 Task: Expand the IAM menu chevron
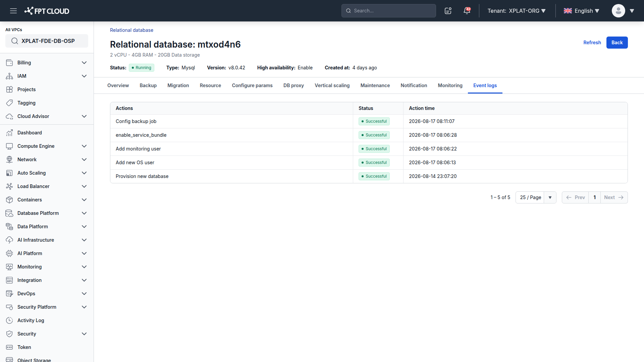84,76
